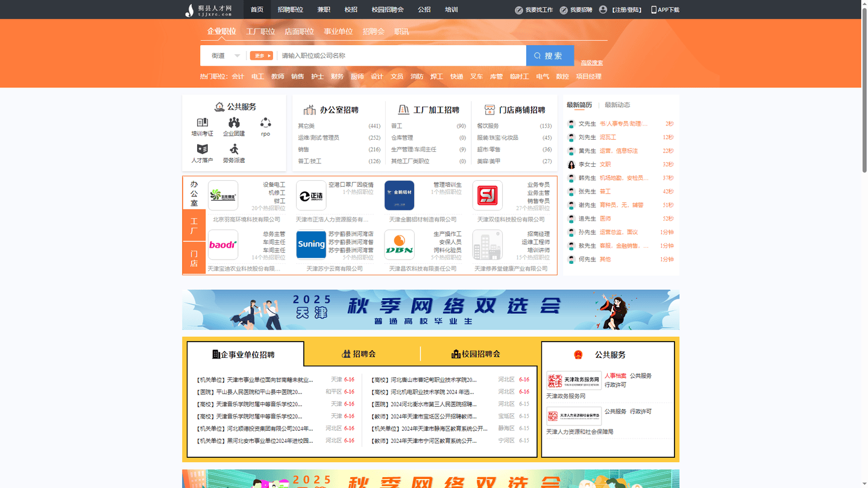
Task: Click the job keyword input field
Action: click(401, 55)
